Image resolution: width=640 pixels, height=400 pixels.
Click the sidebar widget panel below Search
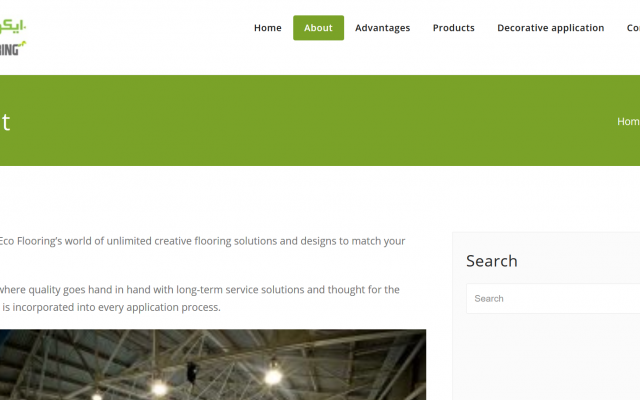pyautogui.click(x=546, y=357)
